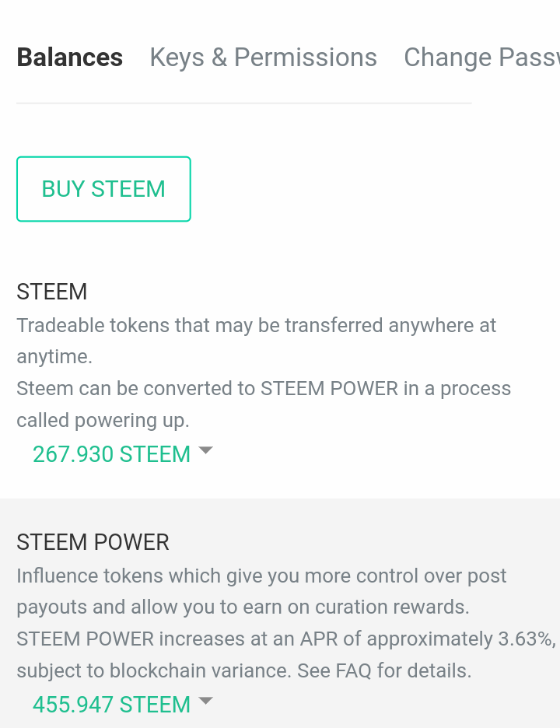Click the word 'anytime' in the STEEM description
560x728 pixels.
click(54, 356)
